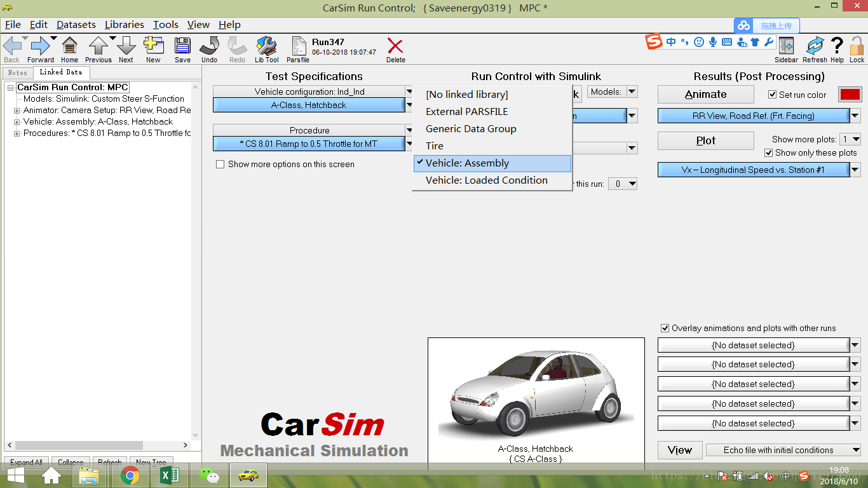
Task: Click the View button
Action: (680, 450)
